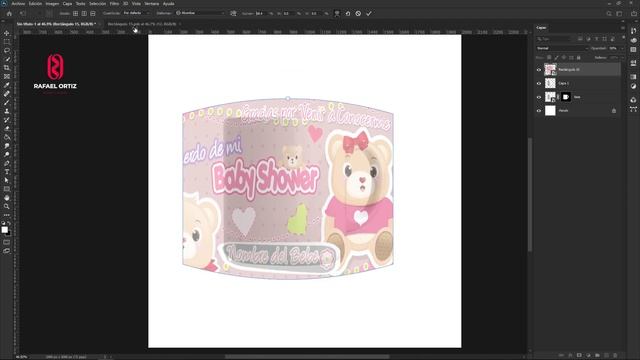This screenshot has height=360, width=640.
Task: Open the layer blend mode Normal dropdown
Action: [x=562, y=48]
